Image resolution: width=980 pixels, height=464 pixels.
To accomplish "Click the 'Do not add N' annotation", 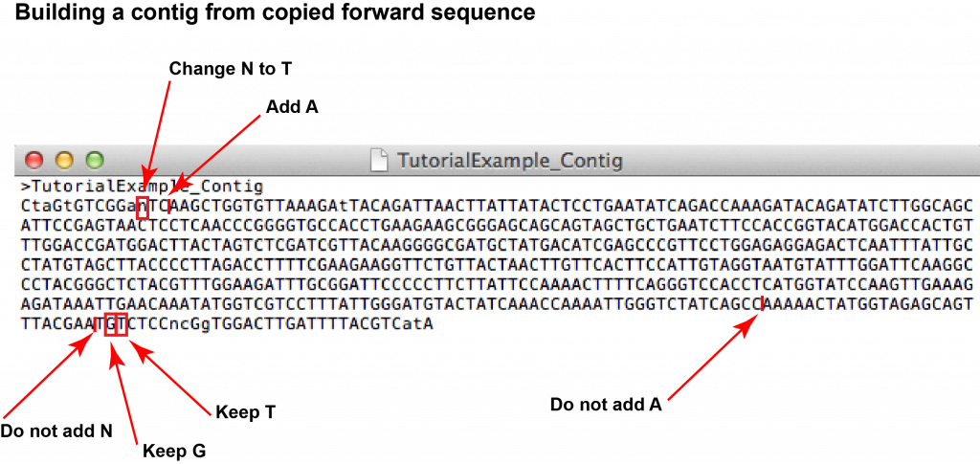I will [56, 431].
